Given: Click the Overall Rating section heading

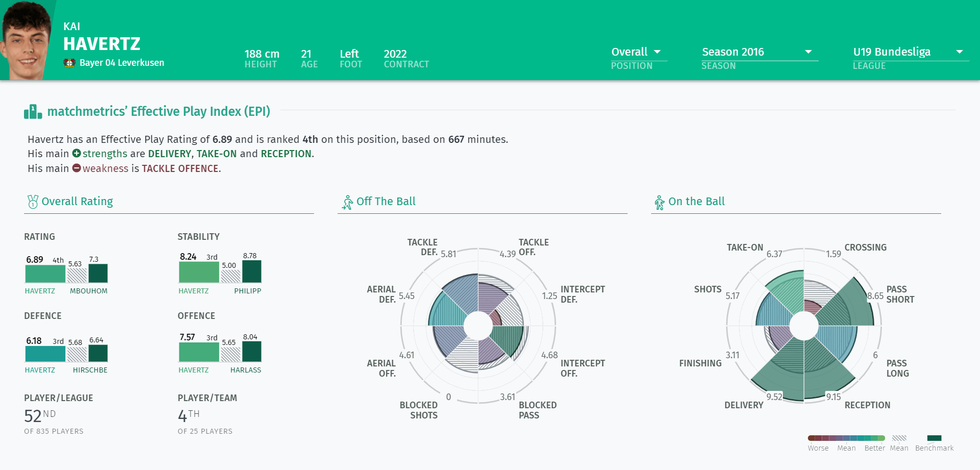Looking at the screenshot, I should (x=77, y=202).
